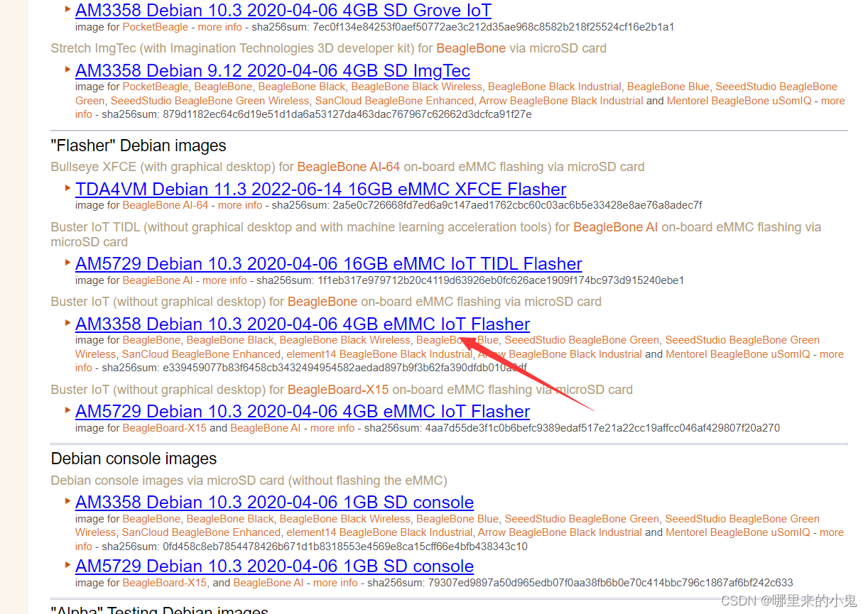Click BeagleBoard-X15 under AM5729 eMMC IoT Flasher
This screenshot has width=868, height=614.
(165, 428)
